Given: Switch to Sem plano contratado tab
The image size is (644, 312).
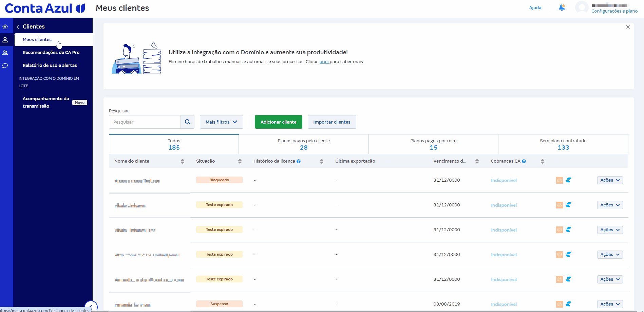Looking at the screenshot, I should (563, 144).
